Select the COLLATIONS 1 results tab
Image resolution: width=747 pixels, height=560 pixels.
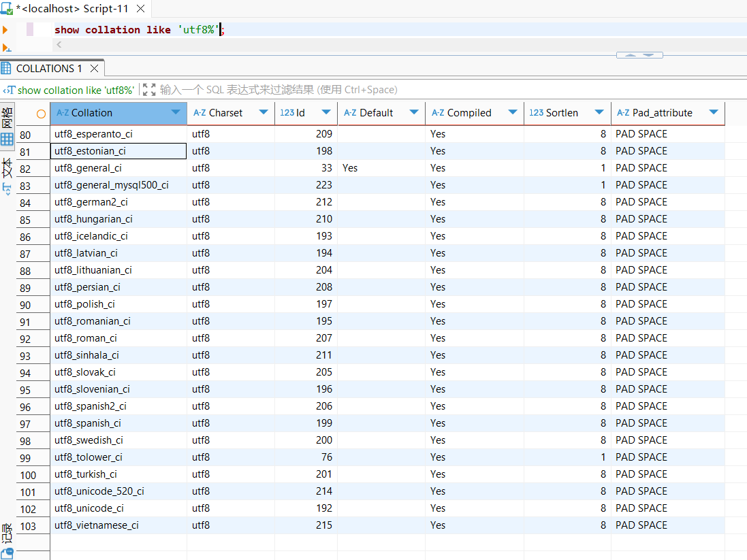[49, 69]
